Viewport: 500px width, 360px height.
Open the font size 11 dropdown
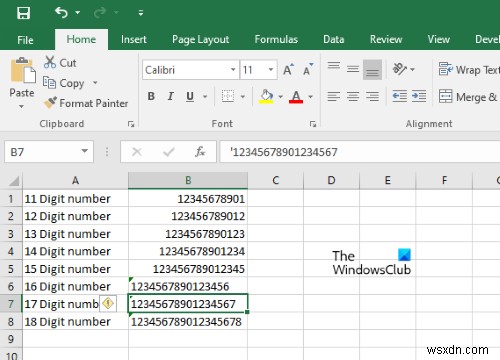[271, 70]
